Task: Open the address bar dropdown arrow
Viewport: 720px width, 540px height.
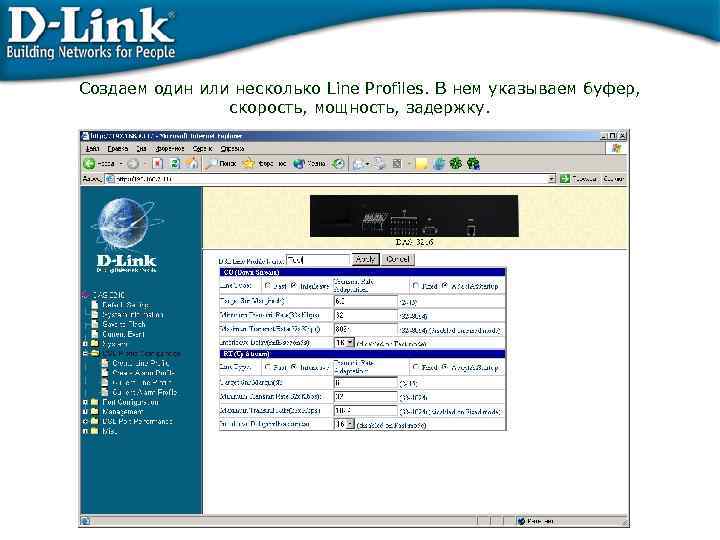Action: click(x=551, y=179)
